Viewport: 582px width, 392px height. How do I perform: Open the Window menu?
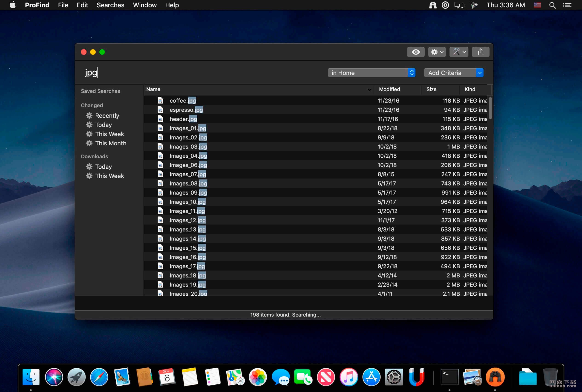coord(145,5)
